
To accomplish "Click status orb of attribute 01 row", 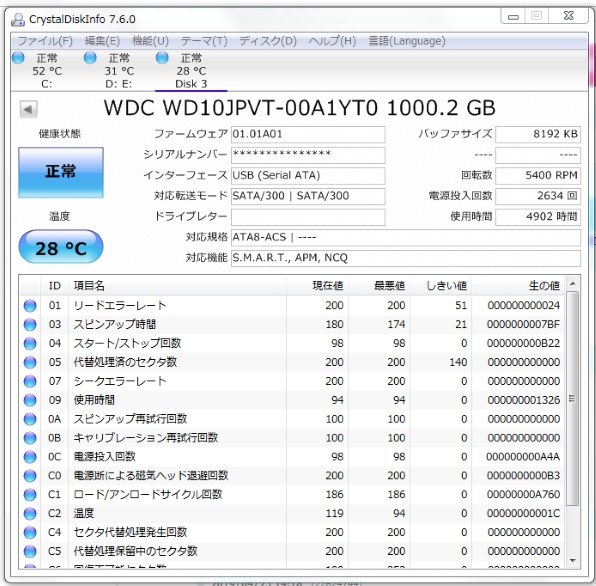I will click(30, 306).
